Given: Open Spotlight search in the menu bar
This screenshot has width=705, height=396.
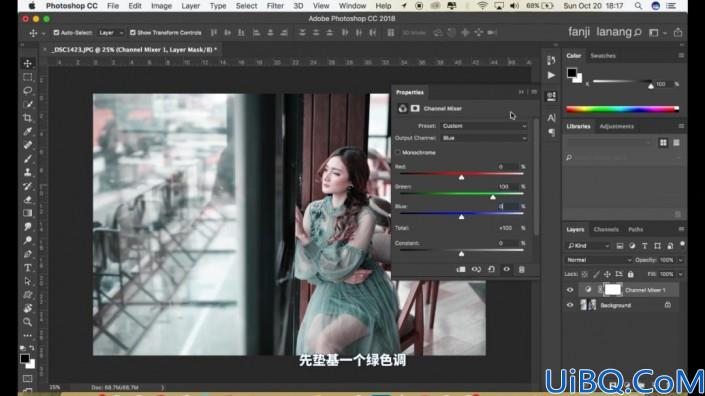Looking at the screenshot, I should click(x=638, y=6).
